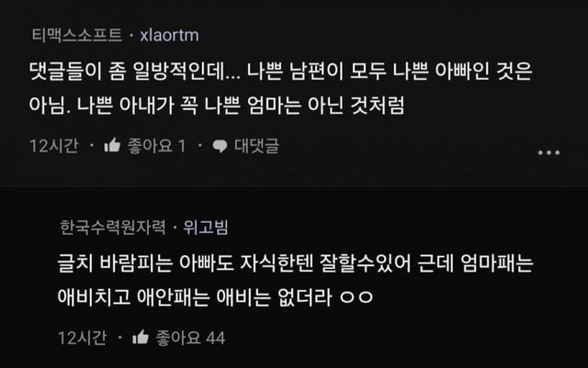Click the 대댓글 reply button
Image resolution: width=588 pixels, height=368 pixels.
click(256, 146)
